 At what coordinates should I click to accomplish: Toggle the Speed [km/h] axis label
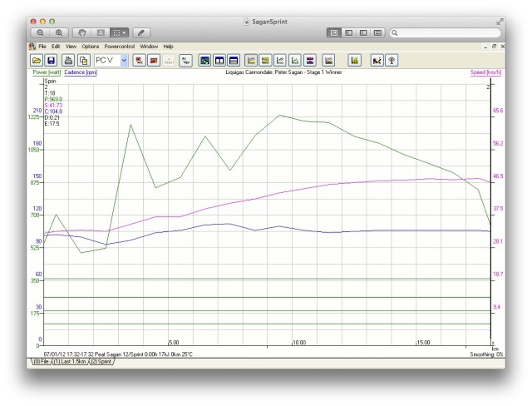tap(485, 72)
